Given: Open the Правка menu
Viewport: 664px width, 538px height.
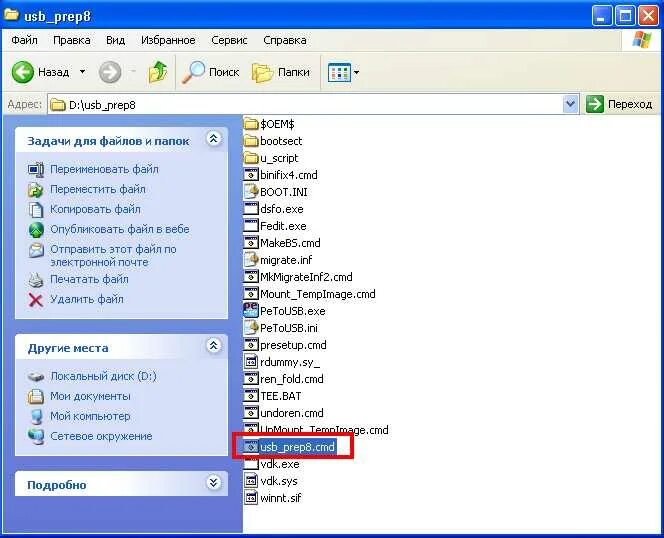Looking at the screenshot, I should coord(72,40).
